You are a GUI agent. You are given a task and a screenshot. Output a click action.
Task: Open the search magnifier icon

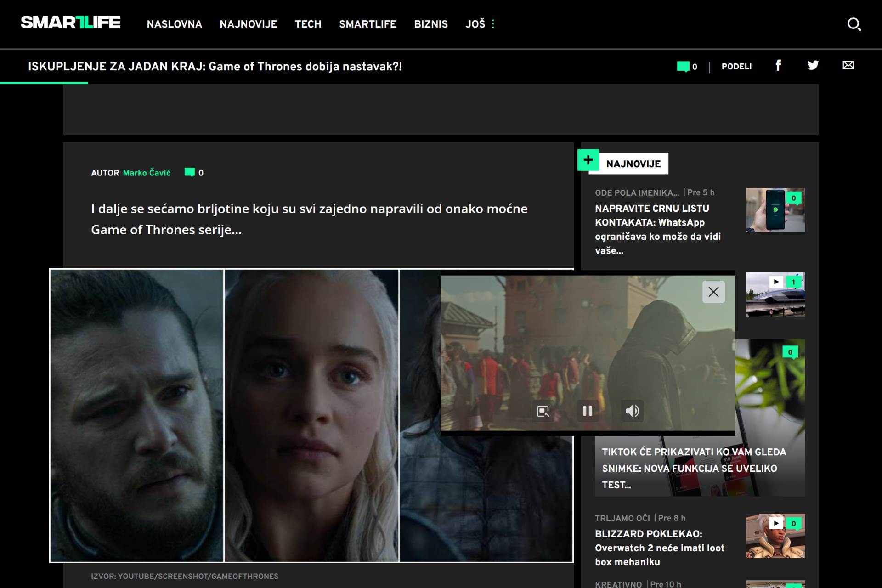[x=854, y=24]
